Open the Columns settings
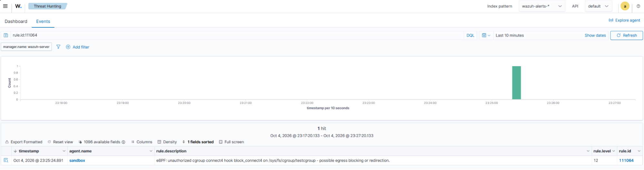 click(141, 142)
